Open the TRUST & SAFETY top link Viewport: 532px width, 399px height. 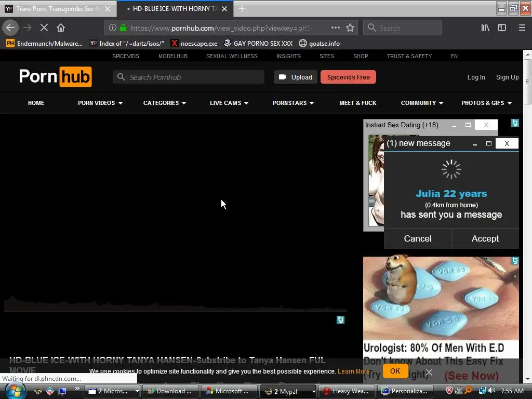tap(409, 56)
